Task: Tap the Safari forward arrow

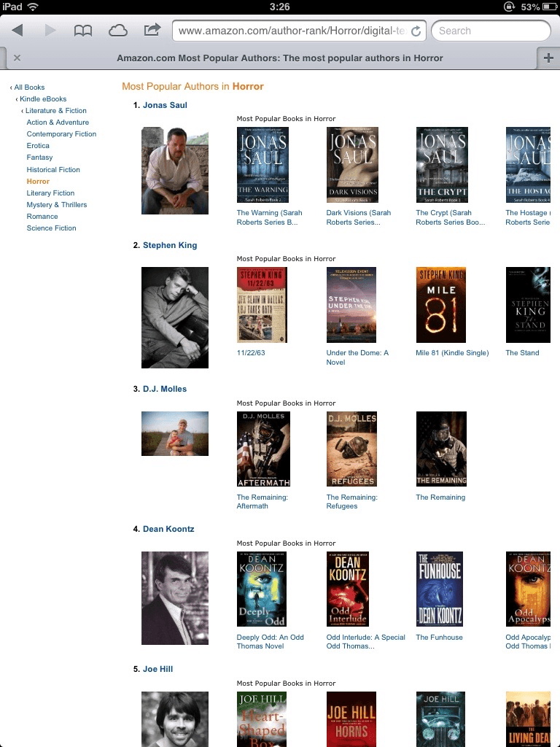Action: point(50,31)
